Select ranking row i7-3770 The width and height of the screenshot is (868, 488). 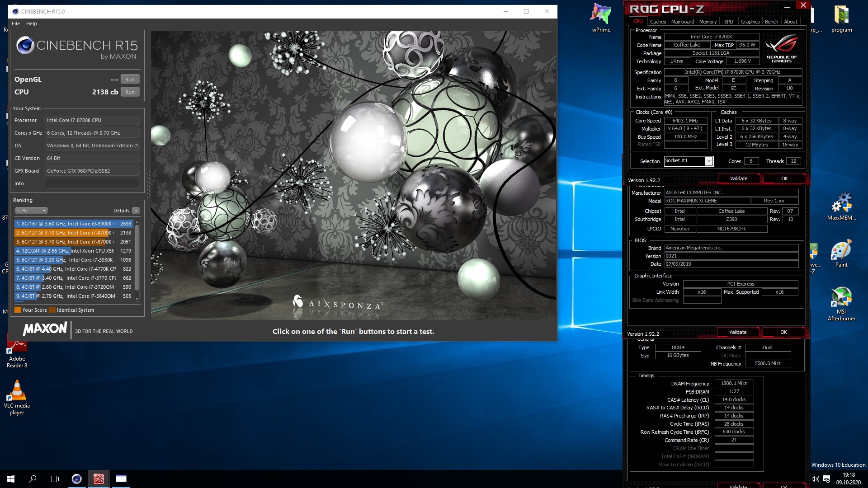(73, 278)
